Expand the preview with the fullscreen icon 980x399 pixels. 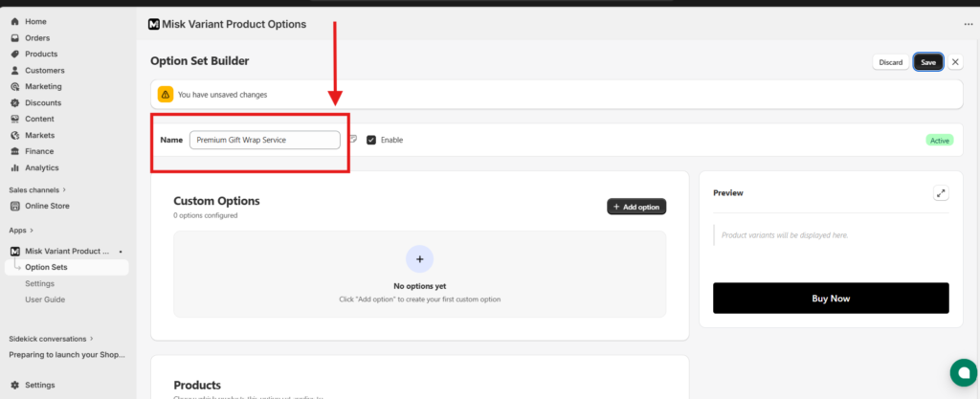point(941,193)
